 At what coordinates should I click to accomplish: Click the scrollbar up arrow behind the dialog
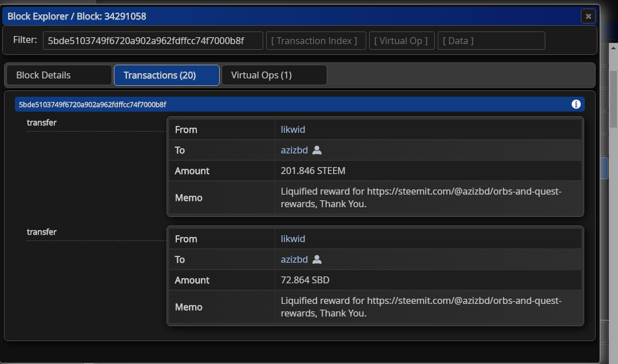point(613,48)
